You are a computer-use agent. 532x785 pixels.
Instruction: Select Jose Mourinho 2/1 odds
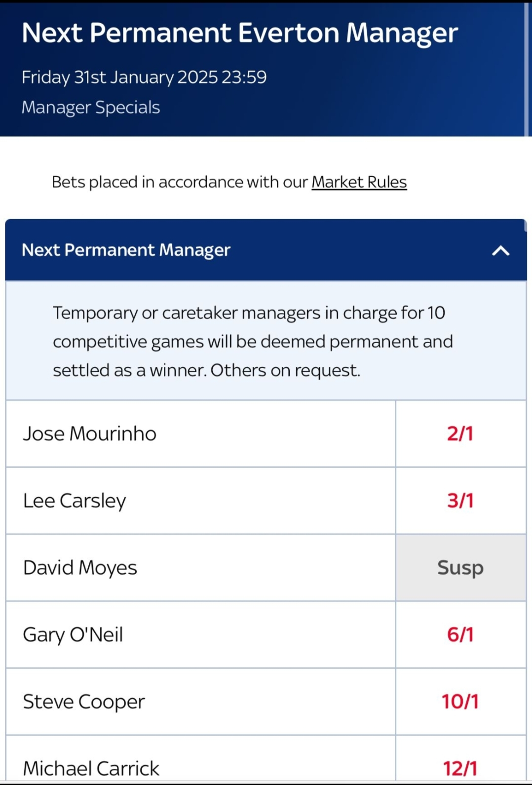pos(460,433)
